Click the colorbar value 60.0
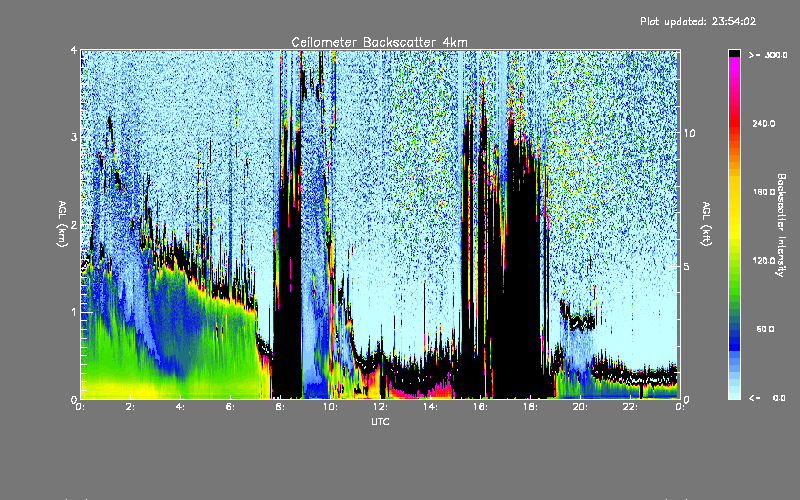Screen dimensions: 800x500 click(x=765, y=329)
